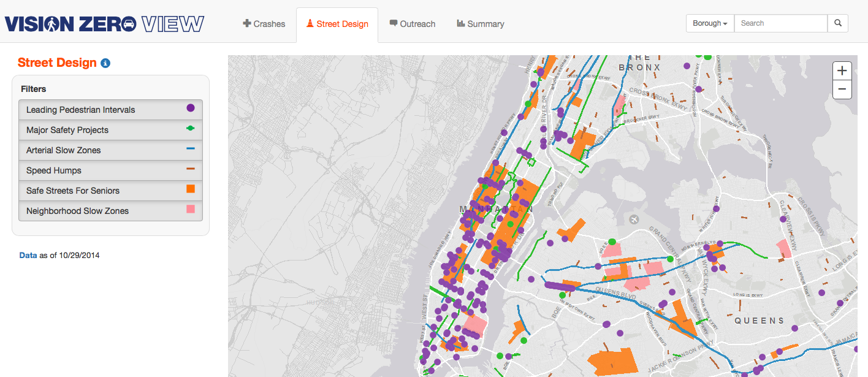Screen dimensions: 868x377
Task: Zoom out on the map
Action: pos(842,89)
